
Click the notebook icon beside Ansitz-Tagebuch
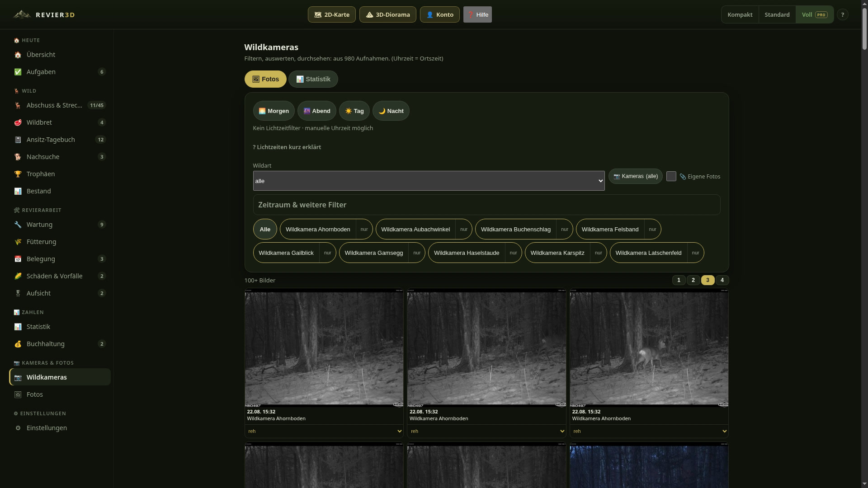coord(18,140)
